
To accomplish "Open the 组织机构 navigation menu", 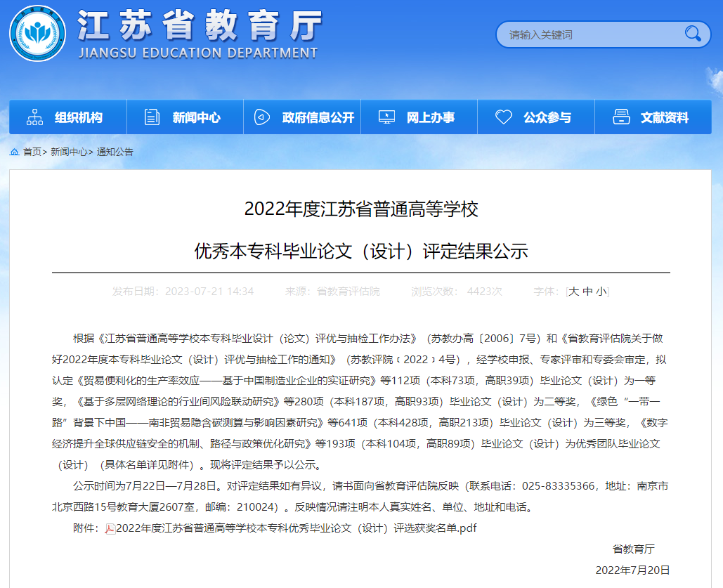I will 79,118.
